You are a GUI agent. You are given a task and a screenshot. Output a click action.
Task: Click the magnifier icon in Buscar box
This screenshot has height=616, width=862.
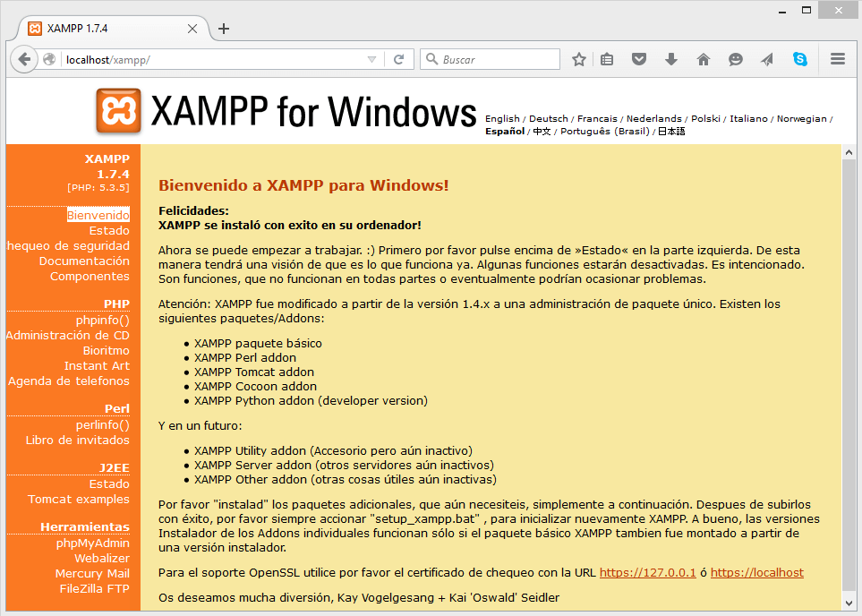click(x=432, y=59)
